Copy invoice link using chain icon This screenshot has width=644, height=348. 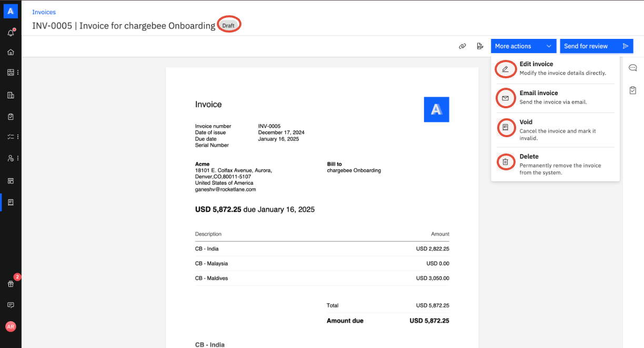click(x=462, y=46)
